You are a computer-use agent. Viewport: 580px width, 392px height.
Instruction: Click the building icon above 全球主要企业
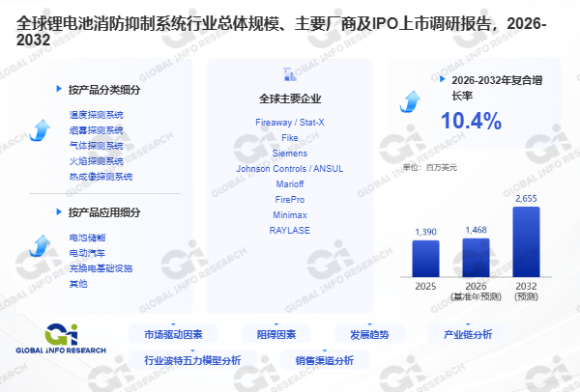click(x=290, y=74)
